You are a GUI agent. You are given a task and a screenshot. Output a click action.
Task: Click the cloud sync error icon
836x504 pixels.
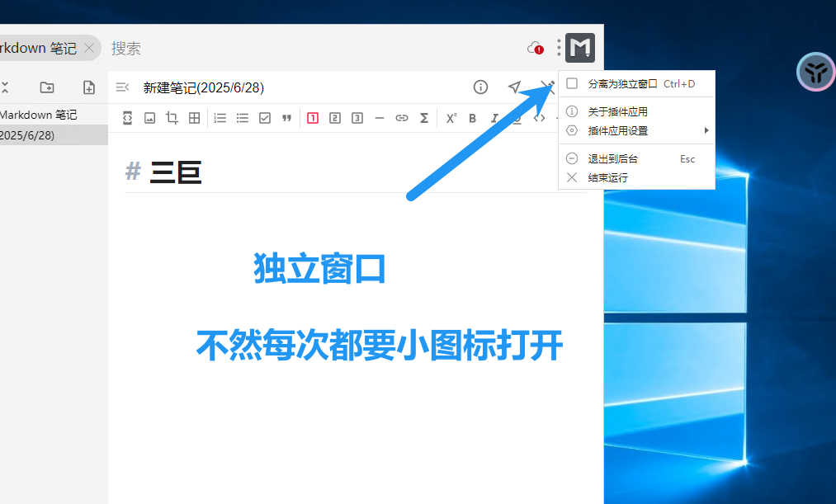(x=535, y=48)
